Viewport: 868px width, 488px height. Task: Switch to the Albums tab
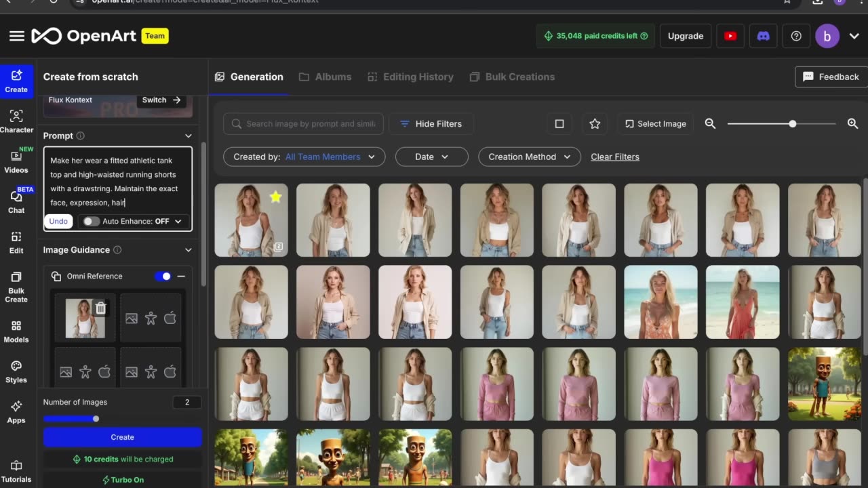tap(325, 77)
